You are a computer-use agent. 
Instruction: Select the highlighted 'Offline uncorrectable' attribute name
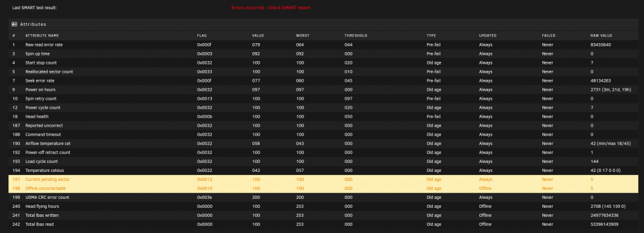pyautogui.click(x=46, y=189)
